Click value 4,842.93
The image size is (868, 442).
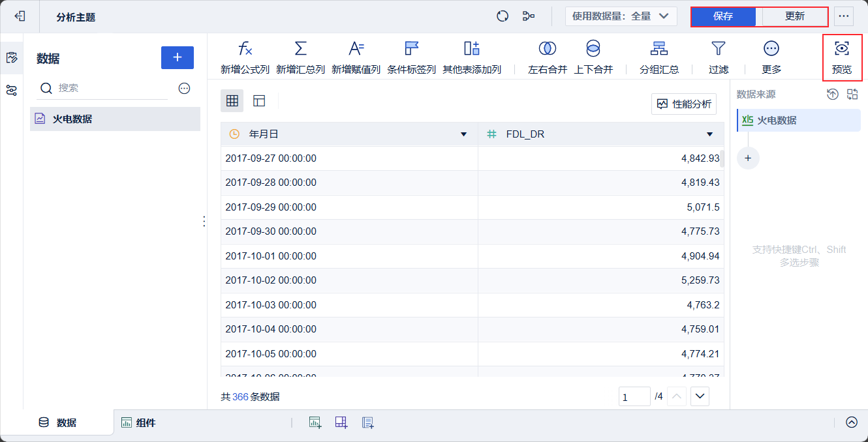(x=700, y=158)
